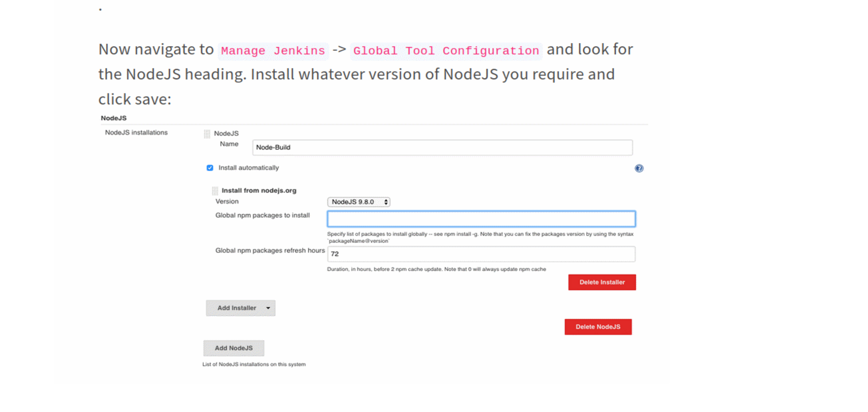Click the pink Manage Jenkins code text
868x412 pixels.
(273, 51)
